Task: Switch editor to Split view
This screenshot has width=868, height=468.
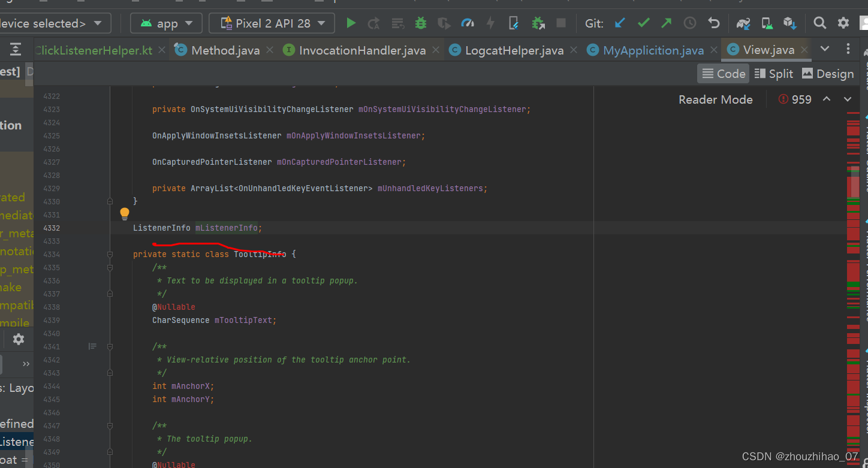Action: coord(774,74)
